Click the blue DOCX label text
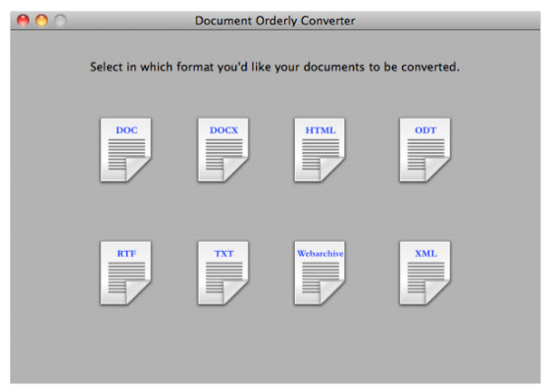 pos(224,130)
